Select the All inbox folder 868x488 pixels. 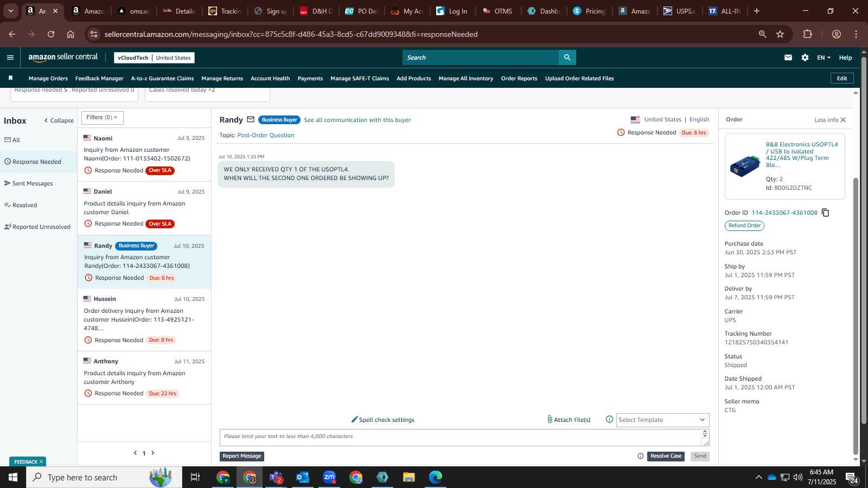12,140
